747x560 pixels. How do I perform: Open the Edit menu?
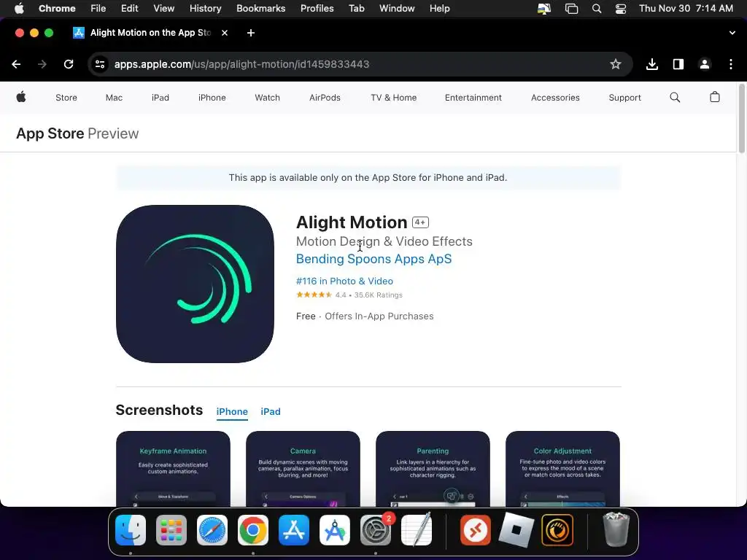point(130,9)
